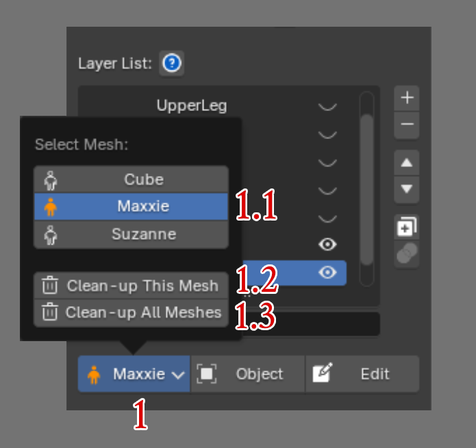Remove layer with the minus button
The width and height of the screenshot is (476, 448).
[407, 125]
